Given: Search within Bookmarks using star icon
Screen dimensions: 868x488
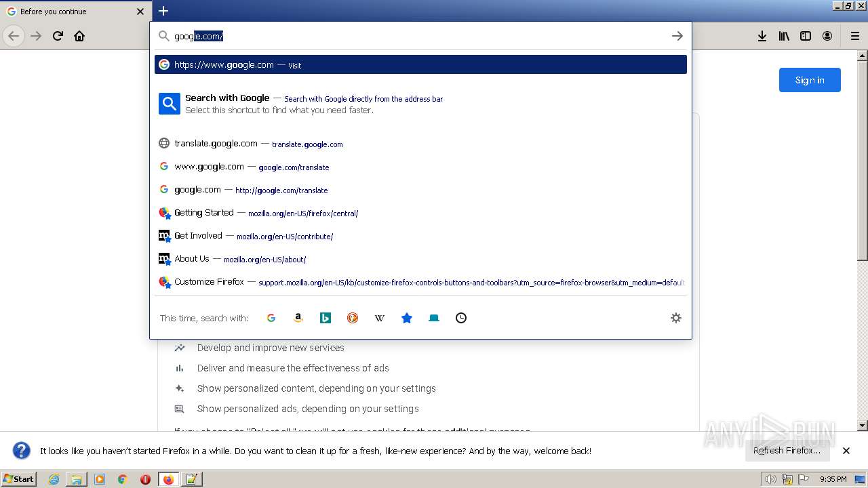Looking at the screenshot, I should coord(407,318).
